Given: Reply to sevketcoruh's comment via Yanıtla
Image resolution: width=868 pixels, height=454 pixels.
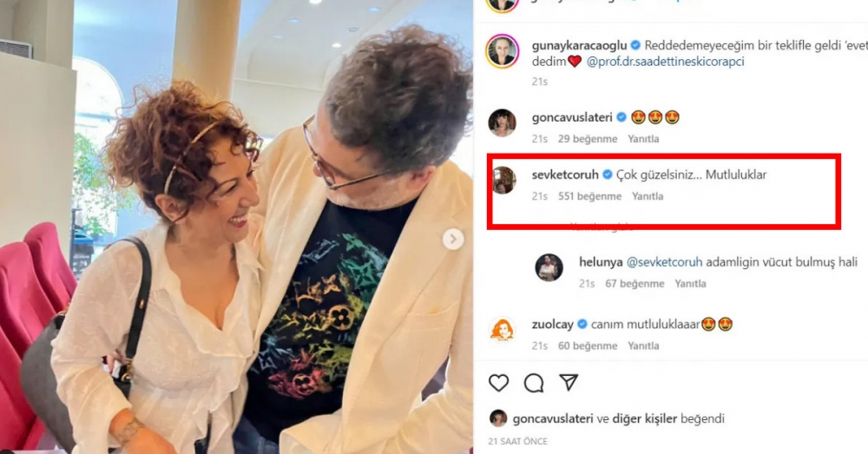Looking at the screenshot, I should coord(648,196).
